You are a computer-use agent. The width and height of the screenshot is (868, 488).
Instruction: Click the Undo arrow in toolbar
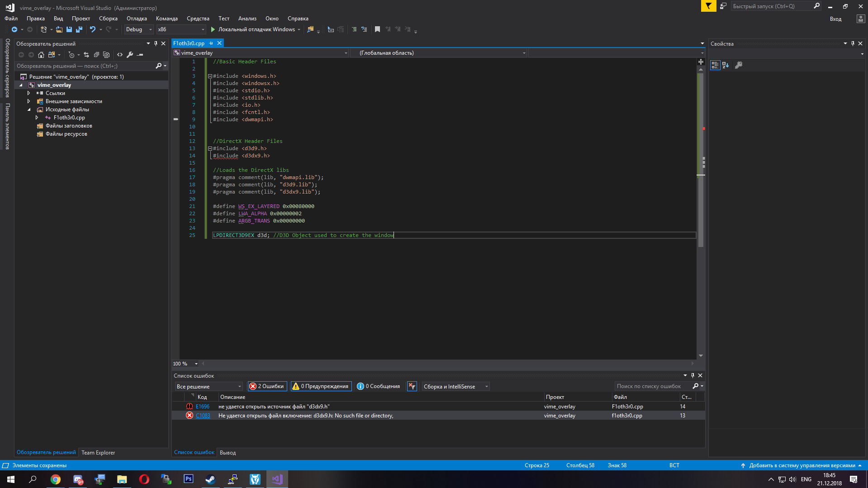pos(92,29)
